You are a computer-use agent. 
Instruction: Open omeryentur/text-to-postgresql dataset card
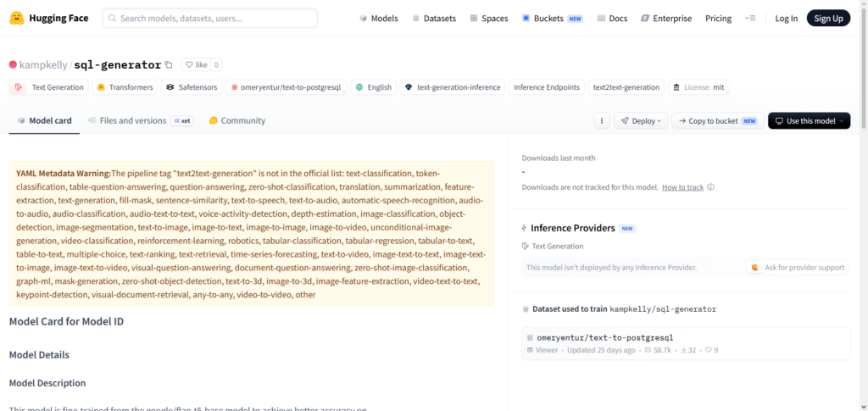685,343
